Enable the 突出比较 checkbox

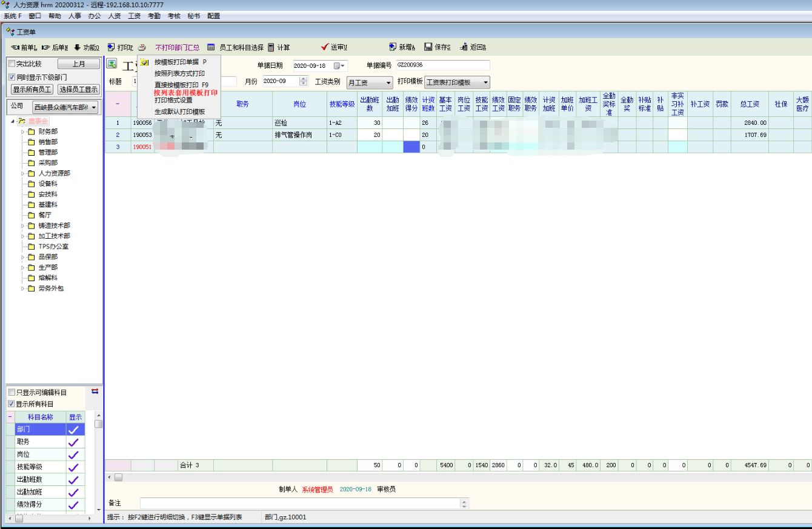(12, 64)
